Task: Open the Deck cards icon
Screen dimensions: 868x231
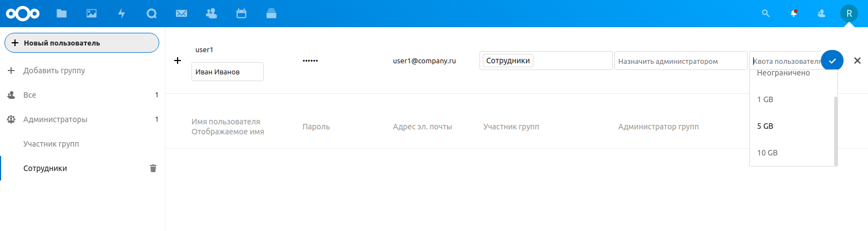Action: [x=271, y=13]
